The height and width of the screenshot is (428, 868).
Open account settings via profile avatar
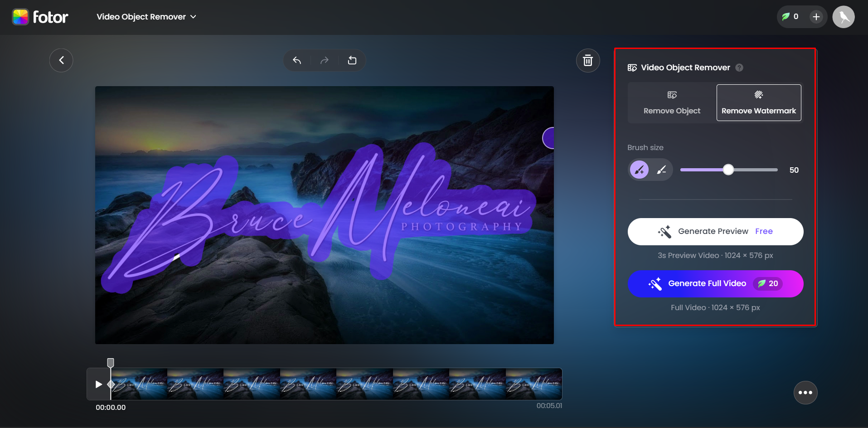coord(843,17)
